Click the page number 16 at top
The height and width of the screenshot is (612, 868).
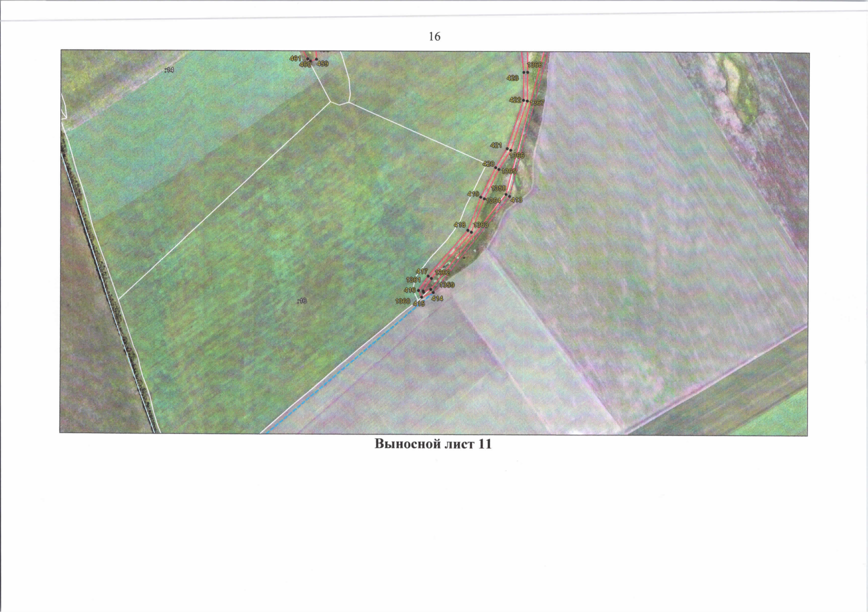(x=434, y=37)
